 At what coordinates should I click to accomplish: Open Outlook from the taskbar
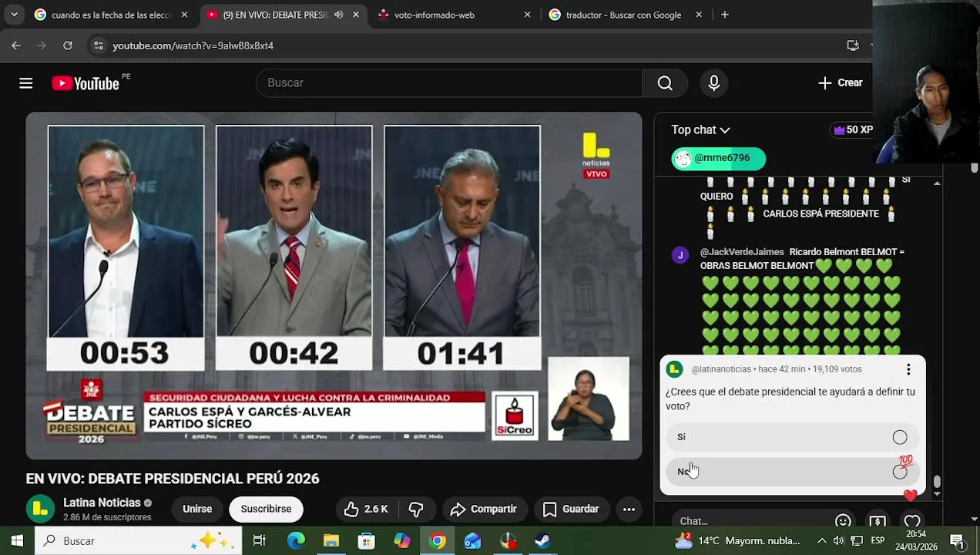472,541
